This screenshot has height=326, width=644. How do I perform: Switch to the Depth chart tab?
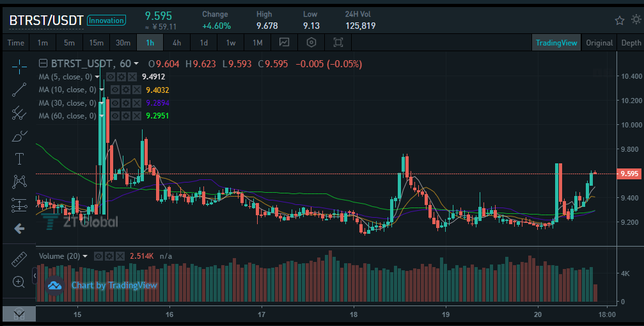click(631, 43)
